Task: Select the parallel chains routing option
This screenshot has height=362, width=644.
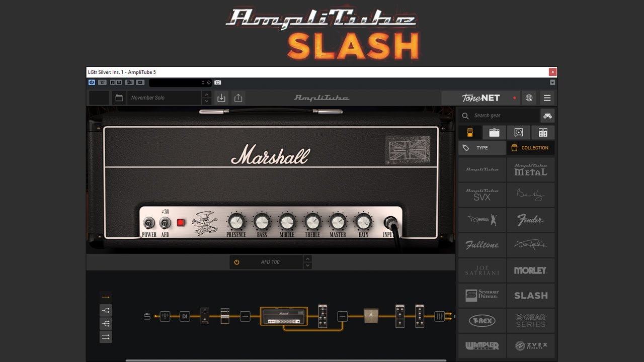Action: 106,337
